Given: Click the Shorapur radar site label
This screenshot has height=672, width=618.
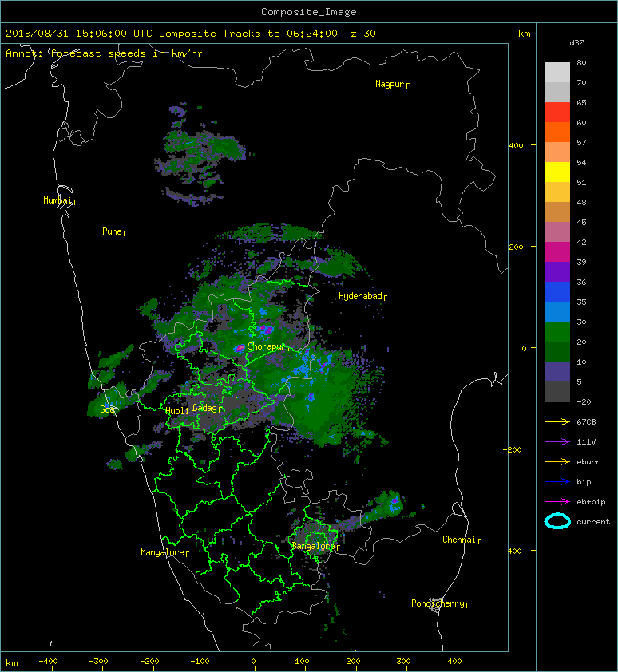Looking at the screenshot, I should [x=269, y=346].
